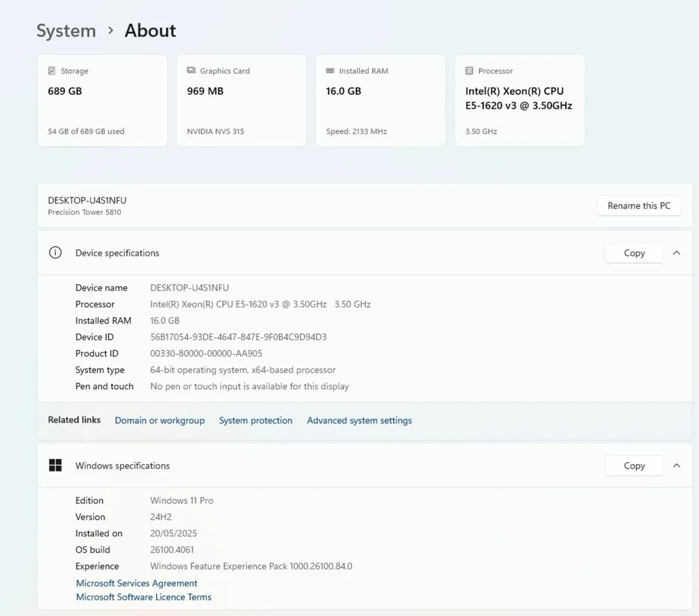Go back to System breadcrumb
The height and width of the screenshot is (616, 699).
tap(66, 30)
